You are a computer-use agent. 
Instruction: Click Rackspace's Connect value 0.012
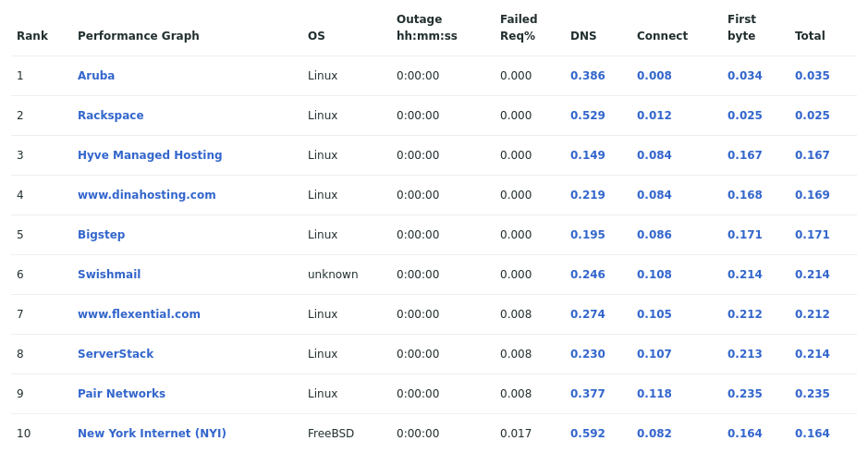[x=654, y=116]
